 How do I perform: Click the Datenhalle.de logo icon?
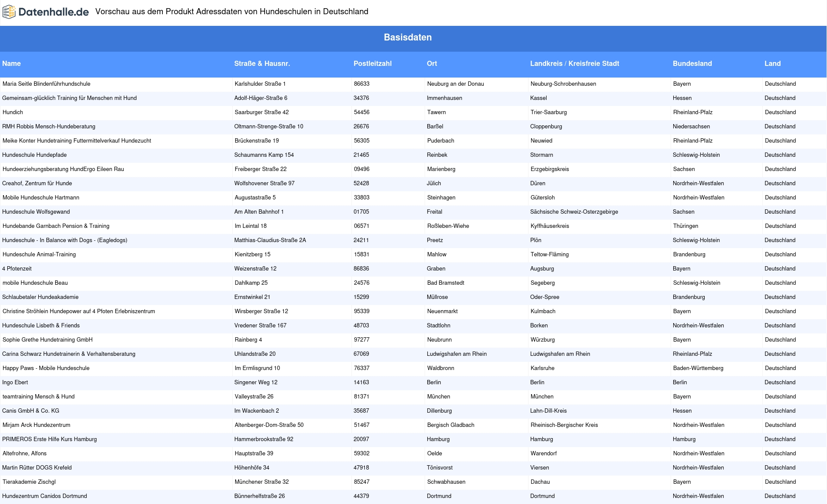[x=9, y=12]
